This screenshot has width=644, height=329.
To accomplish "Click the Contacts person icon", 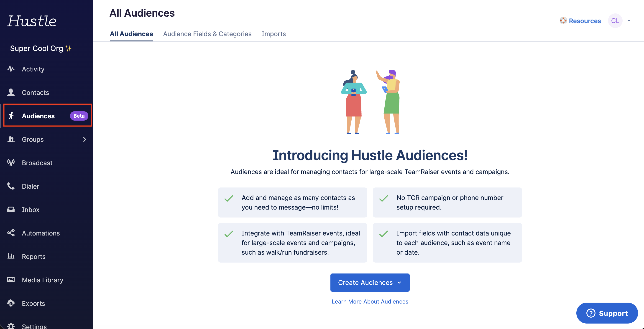I will pos(11,92).
